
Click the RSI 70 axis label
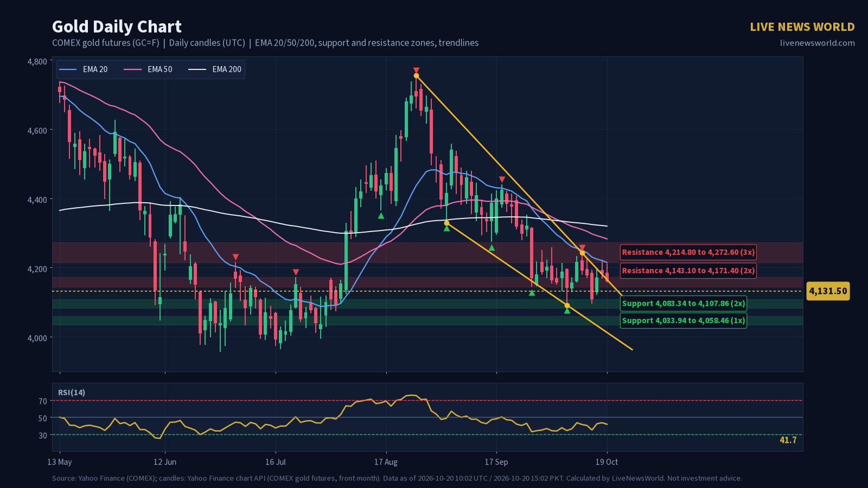(x=43, y=401)
